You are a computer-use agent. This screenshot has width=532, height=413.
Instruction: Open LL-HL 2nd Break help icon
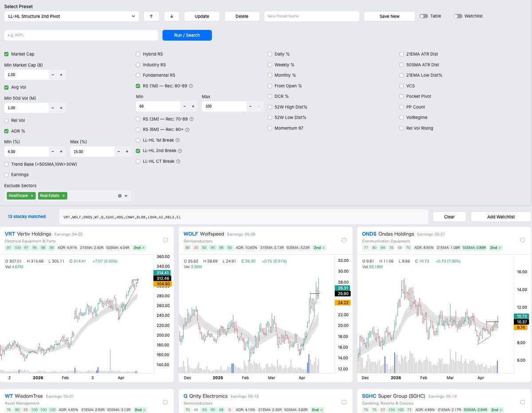pos(180,151)
